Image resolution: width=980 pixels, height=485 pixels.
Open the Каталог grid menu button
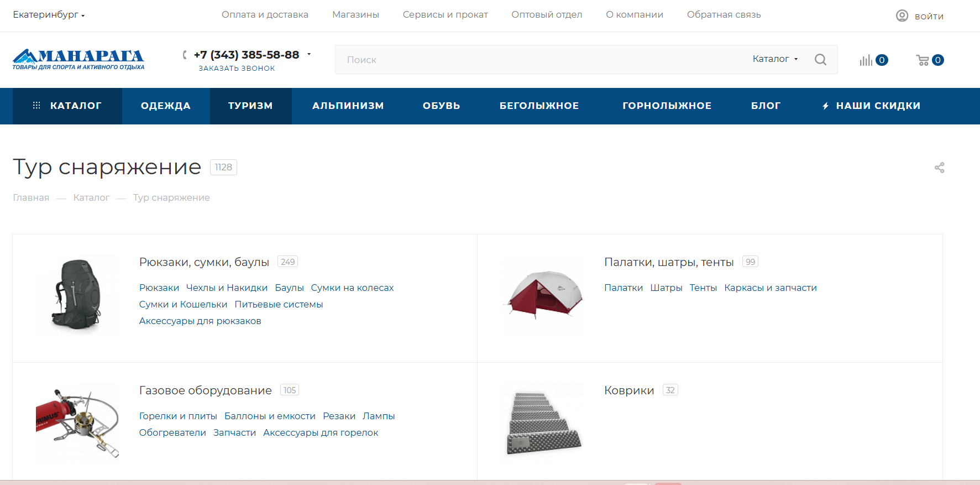pyautogui.click(x=67, y=106)
